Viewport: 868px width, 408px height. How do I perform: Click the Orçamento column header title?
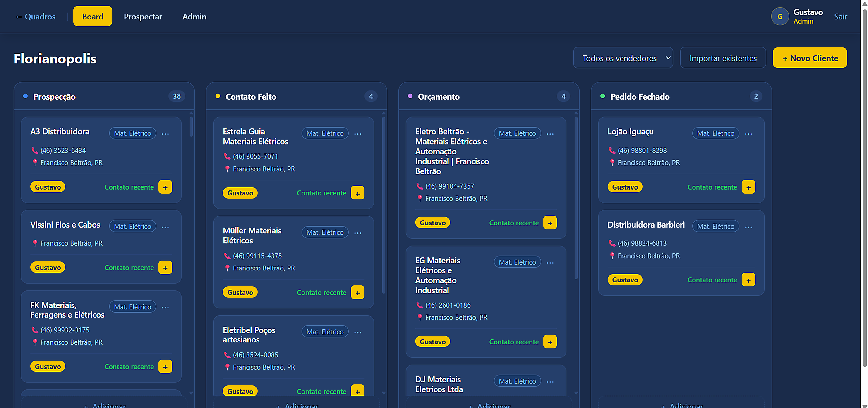point(438,97)
